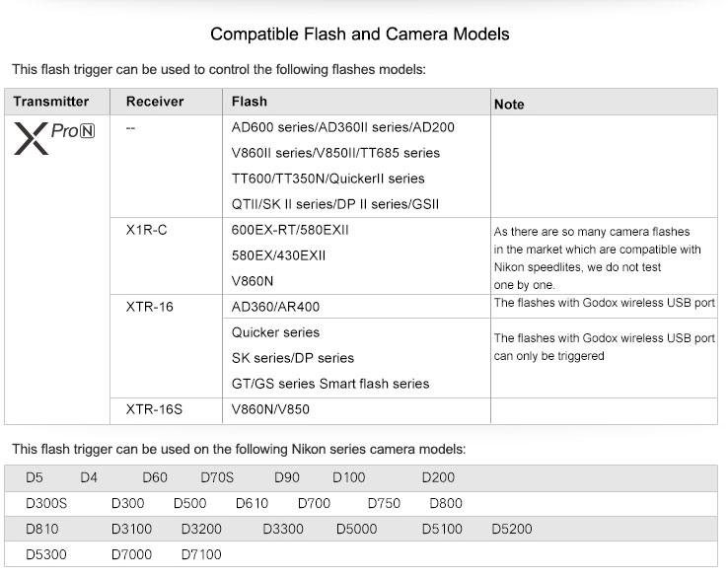
Task: Click the D5 camera model
Action: pos(35,478)
